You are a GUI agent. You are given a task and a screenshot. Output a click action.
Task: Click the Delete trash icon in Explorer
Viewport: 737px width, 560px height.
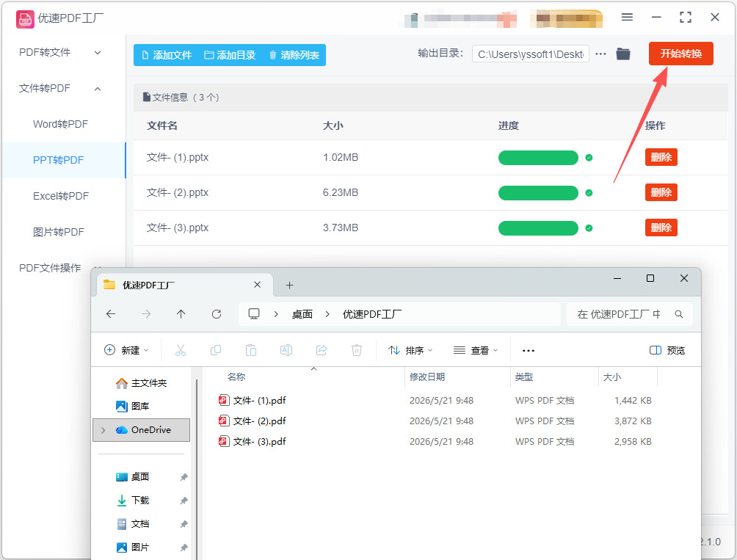tap(357, 351)
